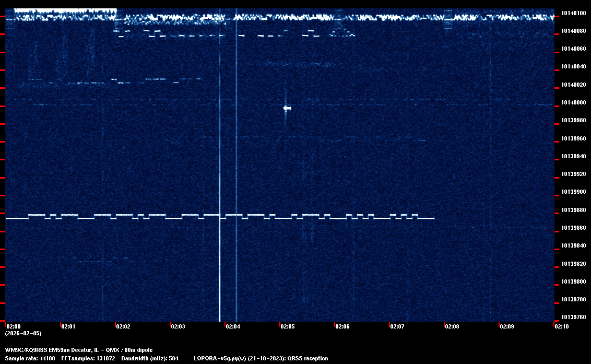The image size is (591, 364).
Task: Click the 10139960 frequency label
Action: point(574,138)
